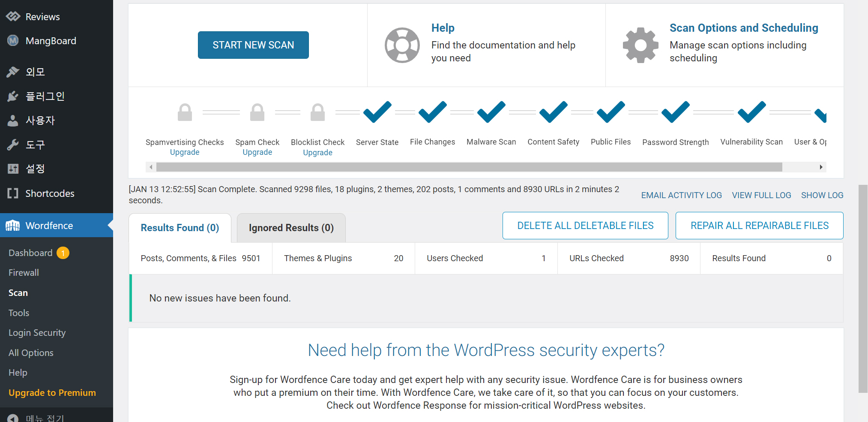Click the Scan Complete status message

point(374,195)
